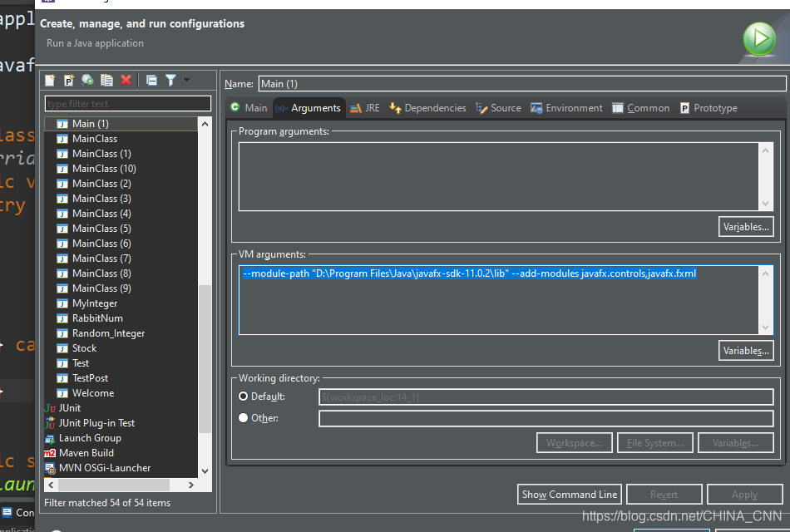Click Program arguments scrollbar up arrow
This screenshot has height=532, width=790.
765,150
